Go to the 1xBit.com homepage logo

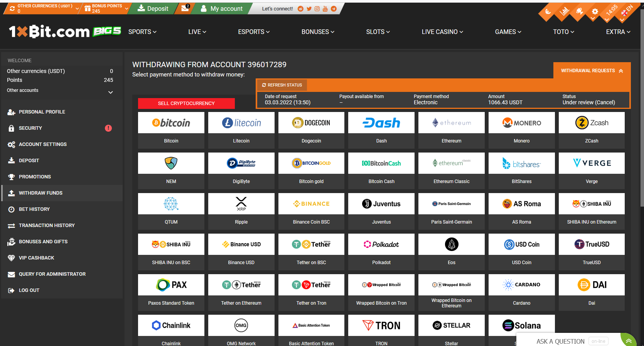click(x=49, y=32)
